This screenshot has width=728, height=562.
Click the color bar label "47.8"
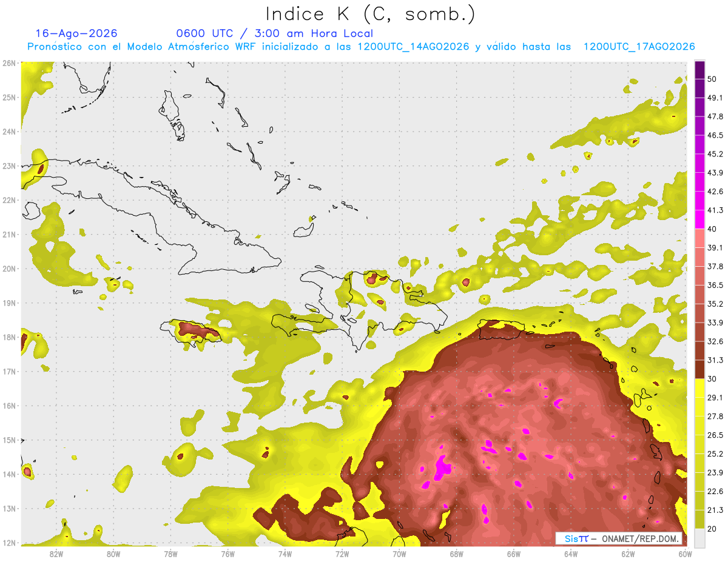[715, 116]
